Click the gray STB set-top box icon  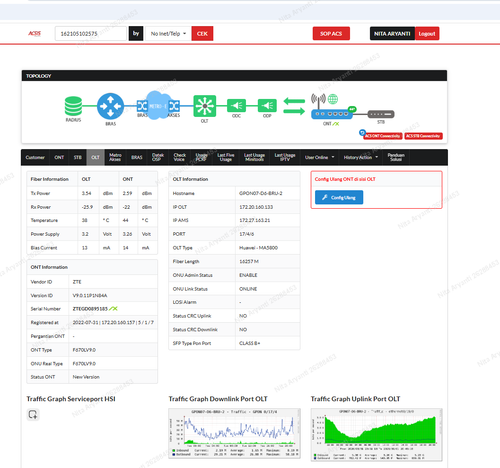(x=381, y=114)
